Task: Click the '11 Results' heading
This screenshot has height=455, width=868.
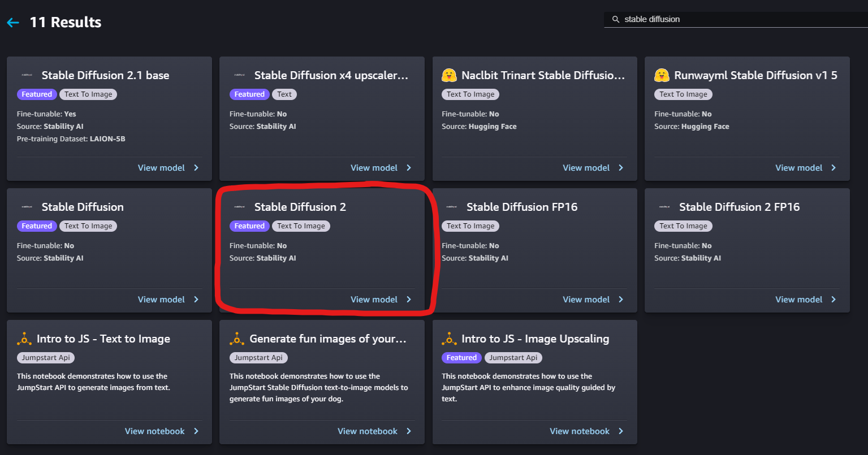Action: coord(66,23)
